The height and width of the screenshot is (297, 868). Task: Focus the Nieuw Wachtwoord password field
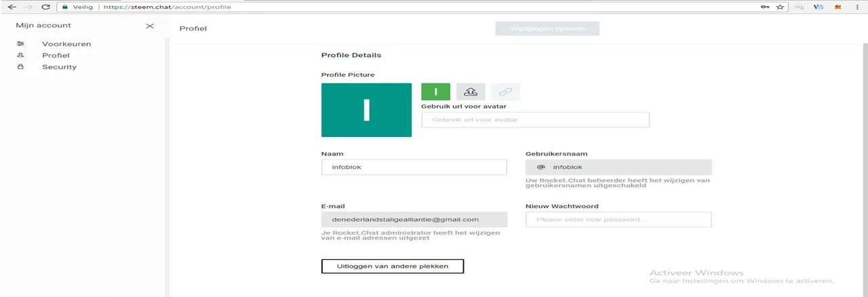(x=618, y=220)
